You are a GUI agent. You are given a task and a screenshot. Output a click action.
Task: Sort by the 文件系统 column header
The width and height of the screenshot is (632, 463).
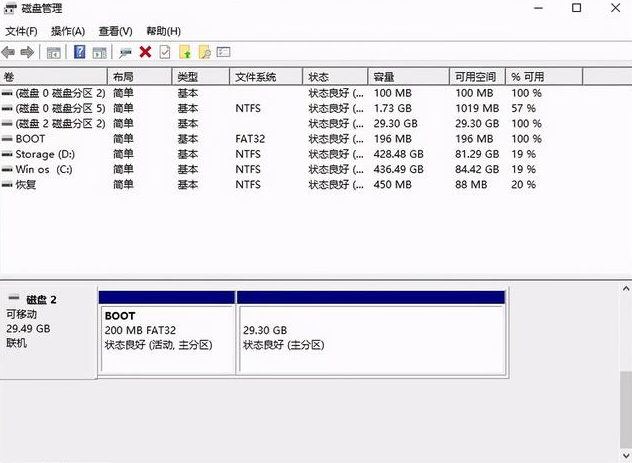click(x=266, y=77)
